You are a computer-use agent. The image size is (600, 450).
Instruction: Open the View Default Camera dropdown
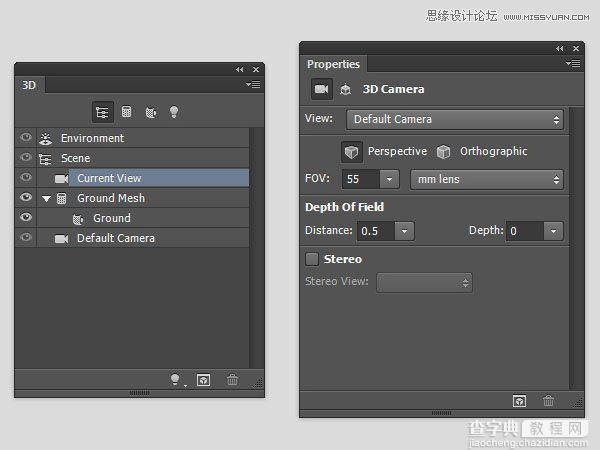(x=455, y=119)
